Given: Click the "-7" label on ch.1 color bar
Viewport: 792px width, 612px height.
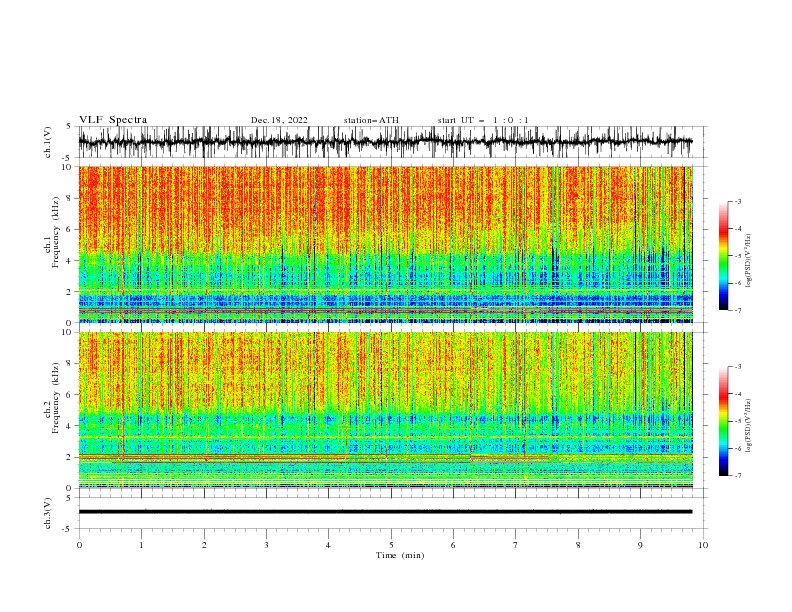Looking at the screenshot, I should (x=737, y=310).
